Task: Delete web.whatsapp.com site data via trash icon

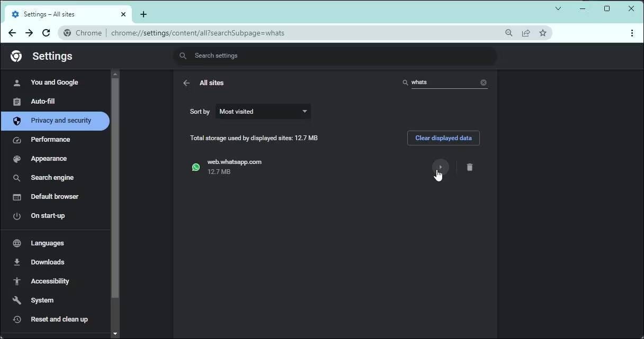Action: click(x=469, y=167)
